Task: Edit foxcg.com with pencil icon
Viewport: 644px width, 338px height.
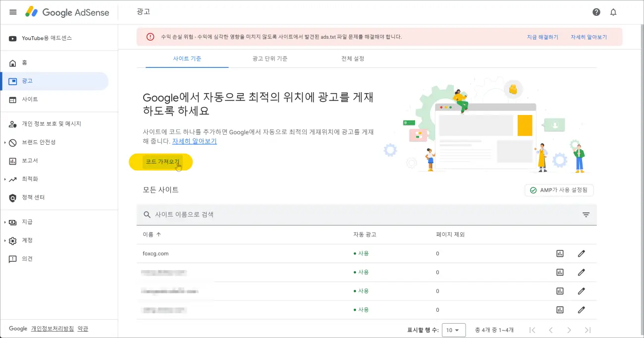Action: (582, 254)
